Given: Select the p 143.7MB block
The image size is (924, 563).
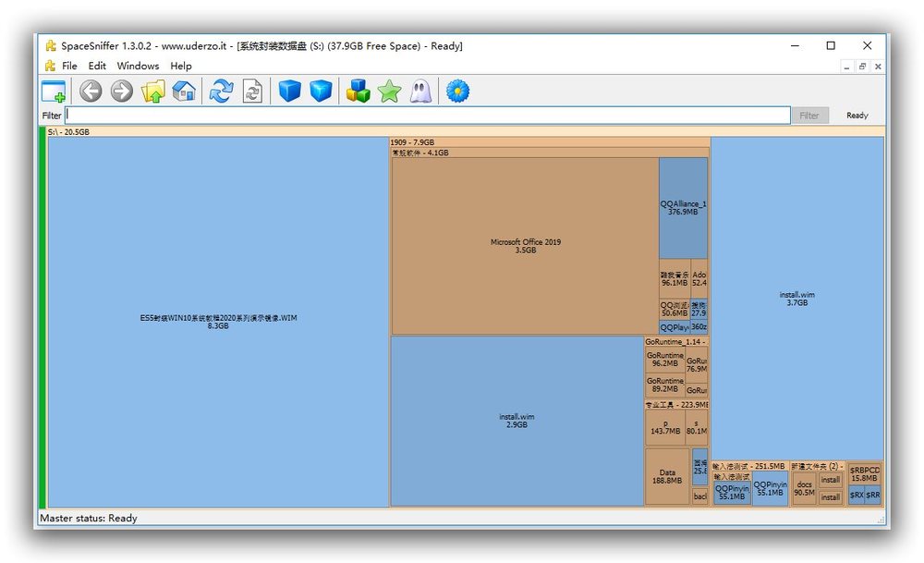Looking at the screenshot, I should point(665,427).
